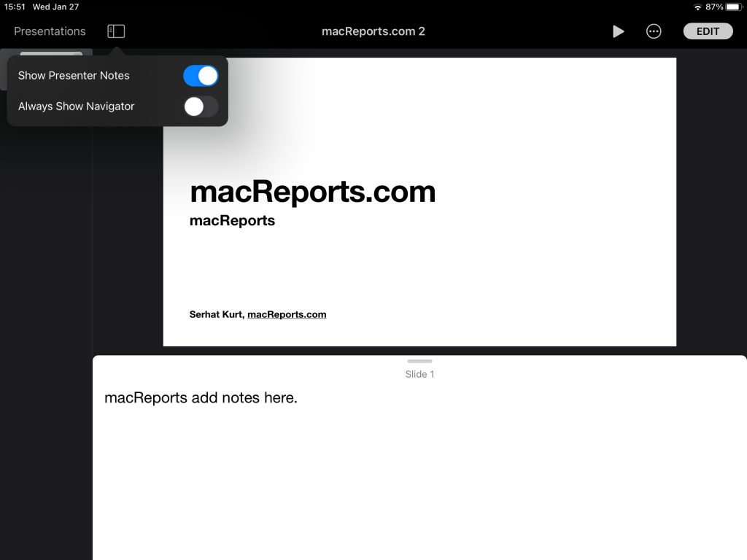The height and width of the screenshot is (560, 747).
Task: Open the macReports.com hyperlink on slide
Action: 287,314
